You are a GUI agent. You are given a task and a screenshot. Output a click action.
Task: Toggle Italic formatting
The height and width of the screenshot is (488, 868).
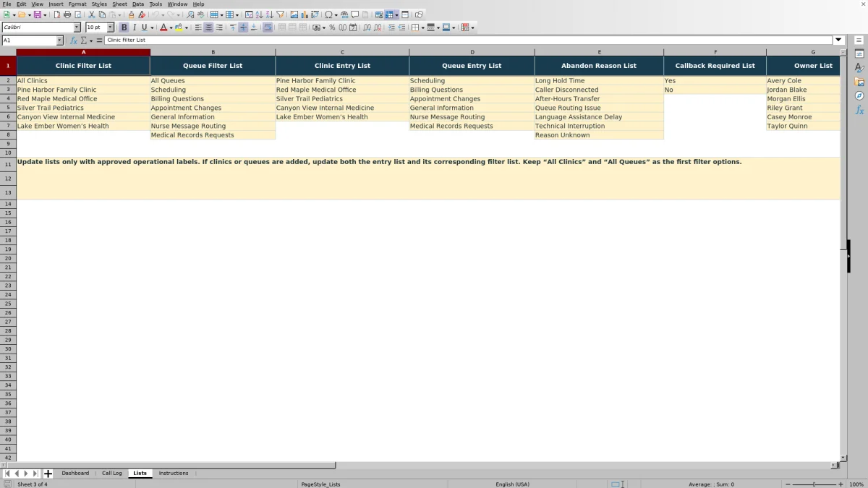click(134, 27)
